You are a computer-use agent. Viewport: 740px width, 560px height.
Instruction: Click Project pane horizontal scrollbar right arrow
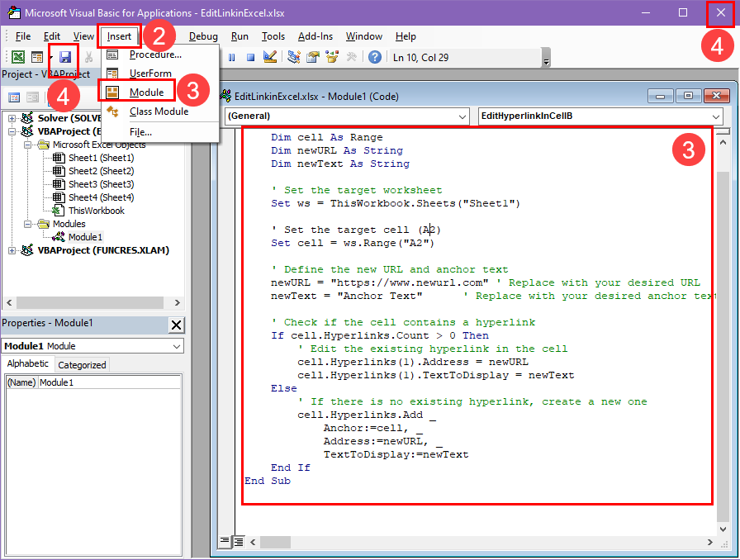[178, 302]
